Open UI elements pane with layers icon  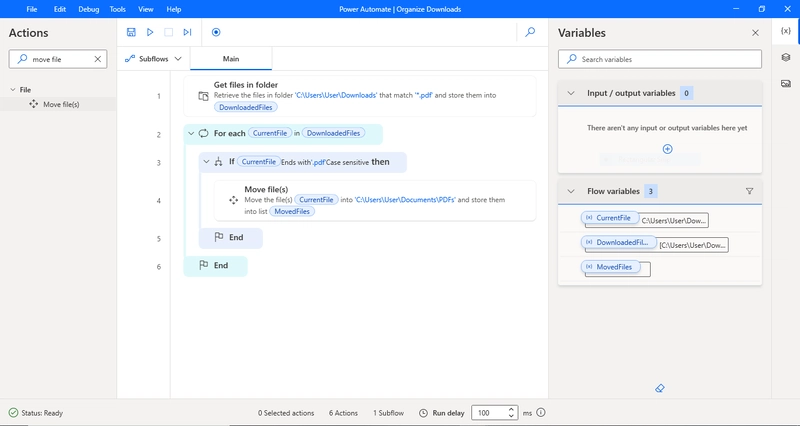(x=786, y=57)
